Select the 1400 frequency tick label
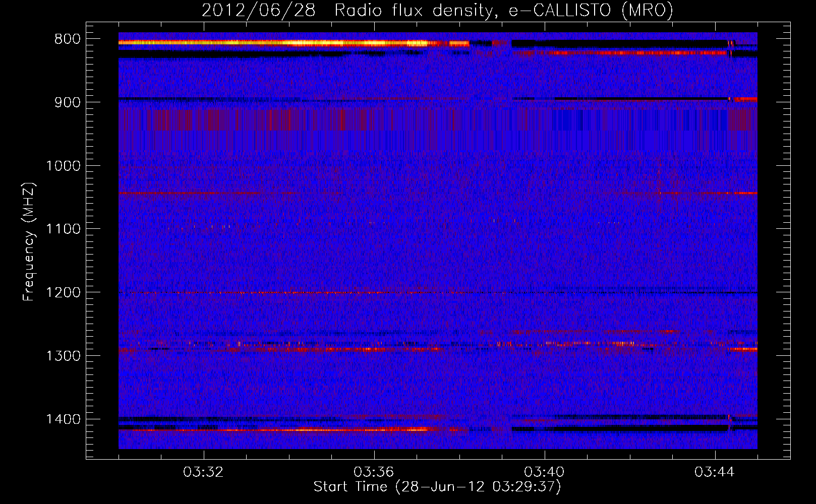816x504 pixels. pyautogui.click(x=63, y=419)
